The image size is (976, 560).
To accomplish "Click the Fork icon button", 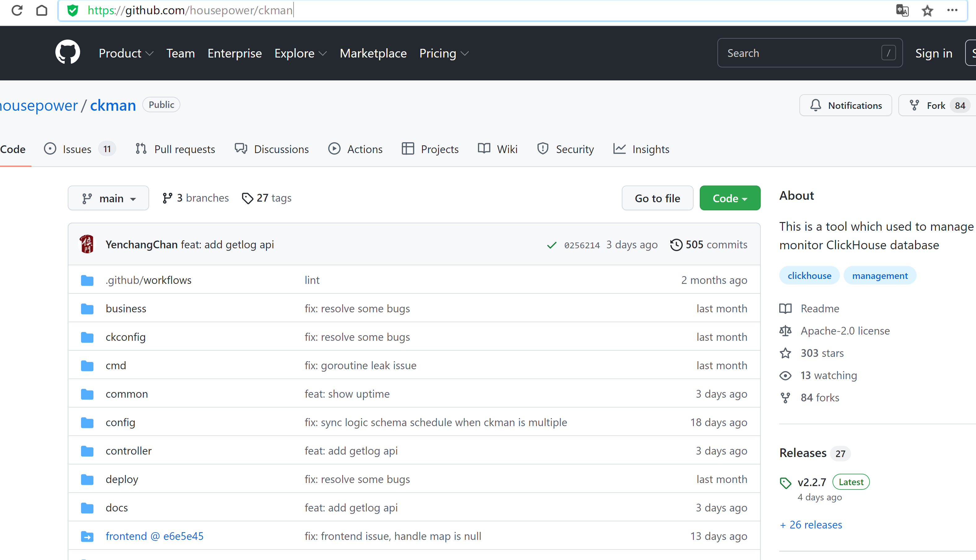I will click(x=914, y=105).
